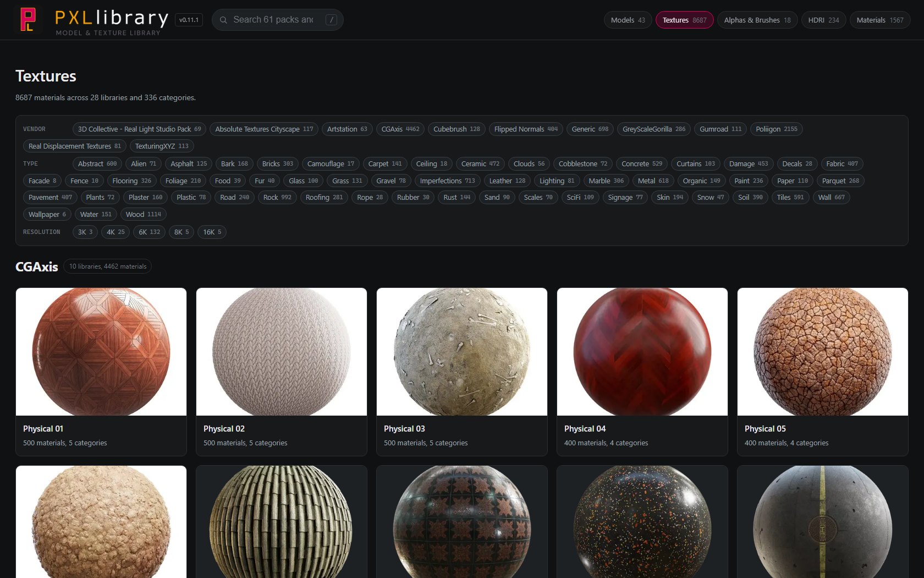924x578 pixels.
Task: Select the GreyScaleGorilla vendor chip
Action: click(x=654, y=129)
